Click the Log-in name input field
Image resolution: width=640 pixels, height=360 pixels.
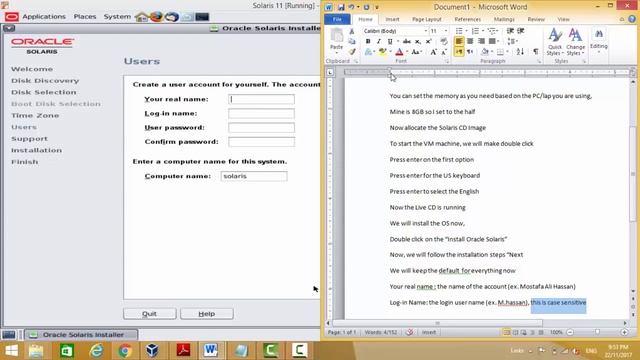pyautogui.click(x=261, y=113)
